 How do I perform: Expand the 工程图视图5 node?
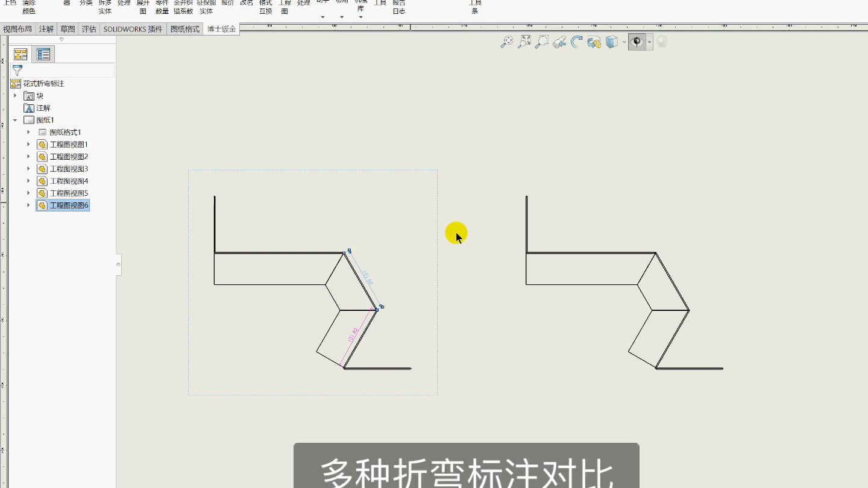[x=28, y=193]
